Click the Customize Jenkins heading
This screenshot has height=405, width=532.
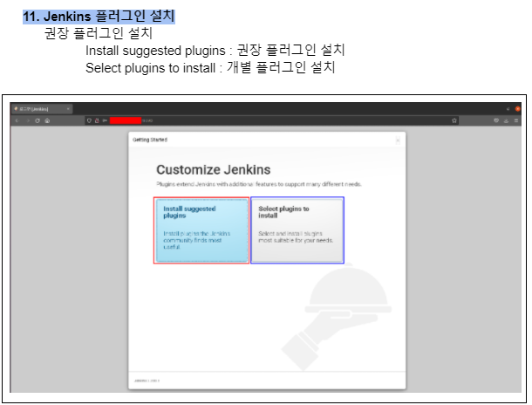tap(214, 169)
